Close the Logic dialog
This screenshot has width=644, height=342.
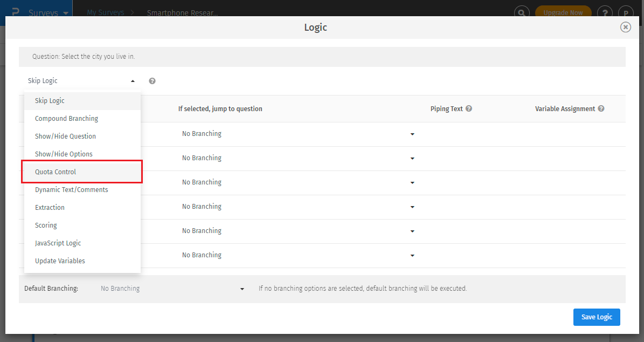625,27
